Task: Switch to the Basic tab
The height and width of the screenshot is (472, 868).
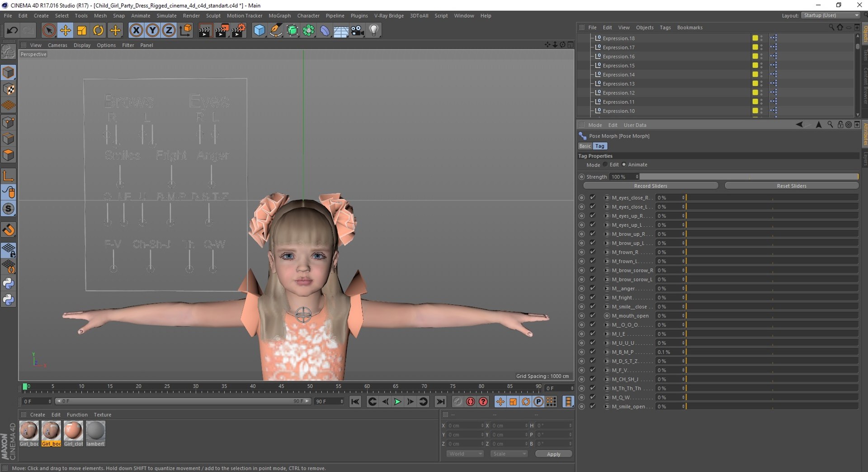Action: click(585, 146)
